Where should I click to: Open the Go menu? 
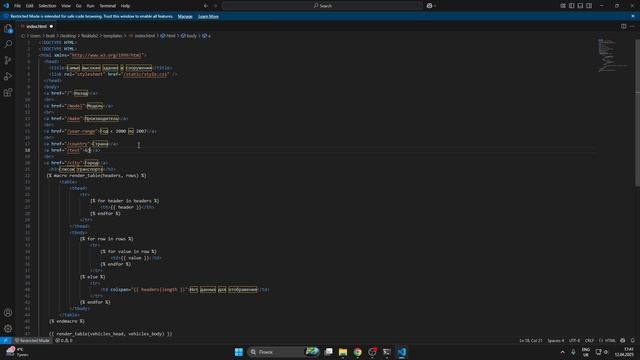pos(78,6)
